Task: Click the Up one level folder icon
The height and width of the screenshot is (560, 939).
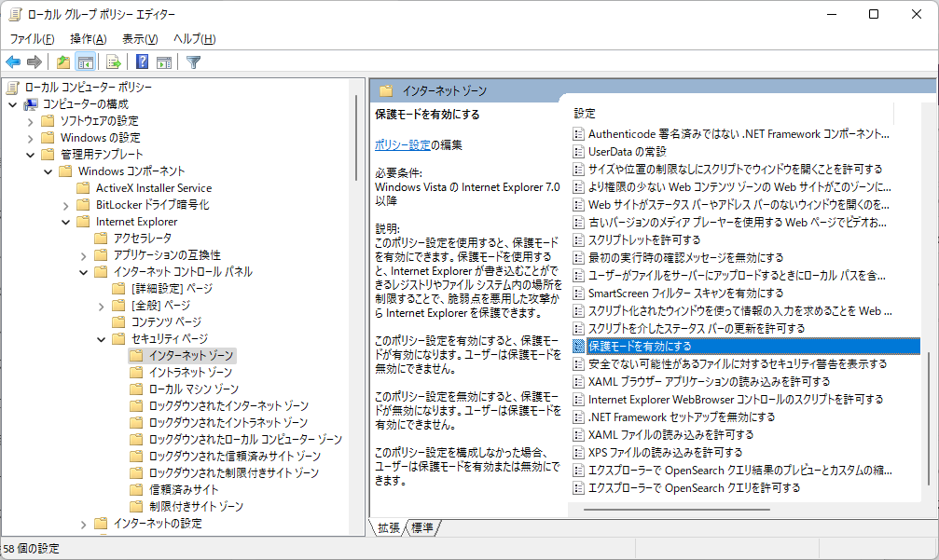Action: coord(62,61)
